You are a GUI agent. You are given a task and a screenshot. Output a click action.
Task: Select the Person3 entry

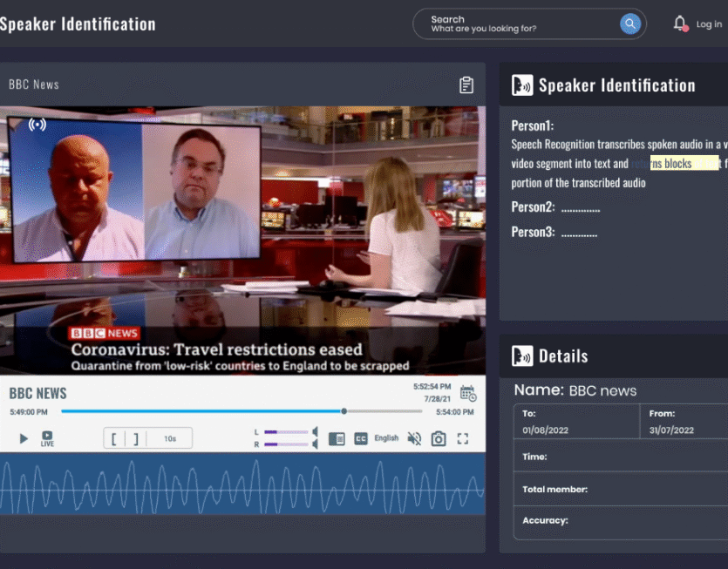[x=555, y=232]
